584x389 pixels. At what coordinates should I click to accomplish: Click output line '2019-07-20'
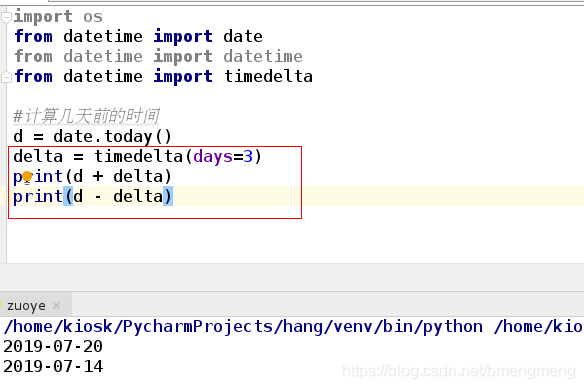(53, 347)
